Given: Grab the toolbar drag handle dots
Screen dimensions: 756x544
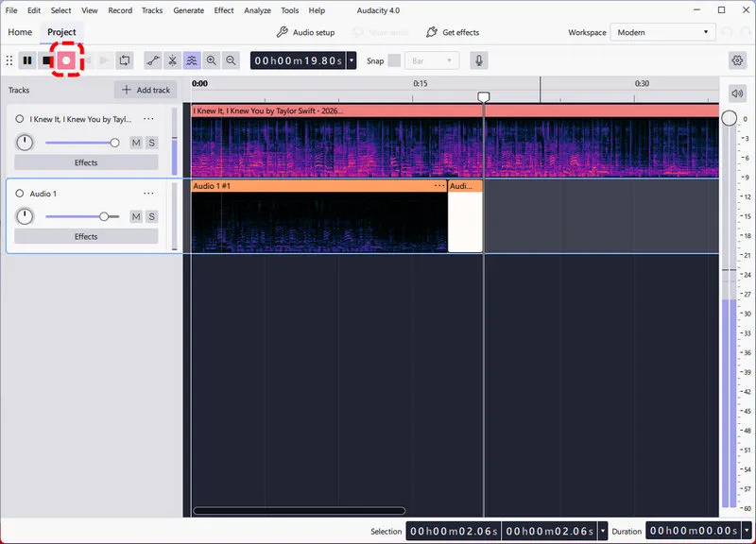Looking at the screenshot, I should tap(9, 60).
